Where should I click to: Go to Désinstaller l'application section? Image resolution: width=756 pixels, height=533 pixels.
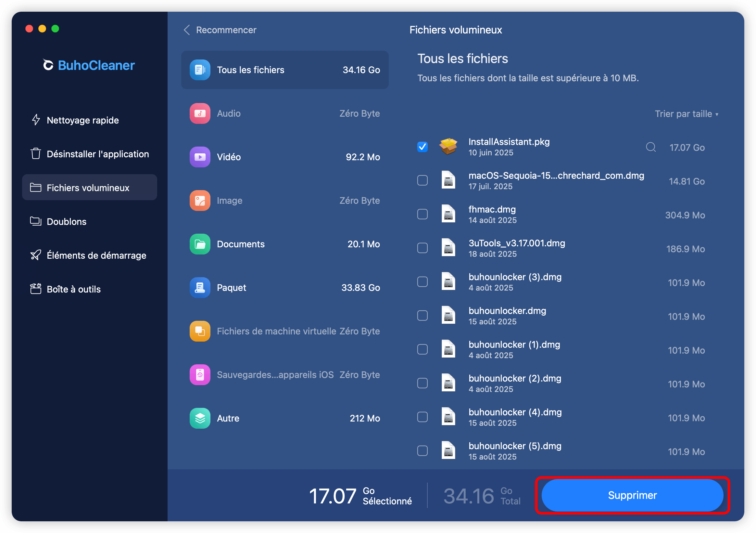coord(90,154)
